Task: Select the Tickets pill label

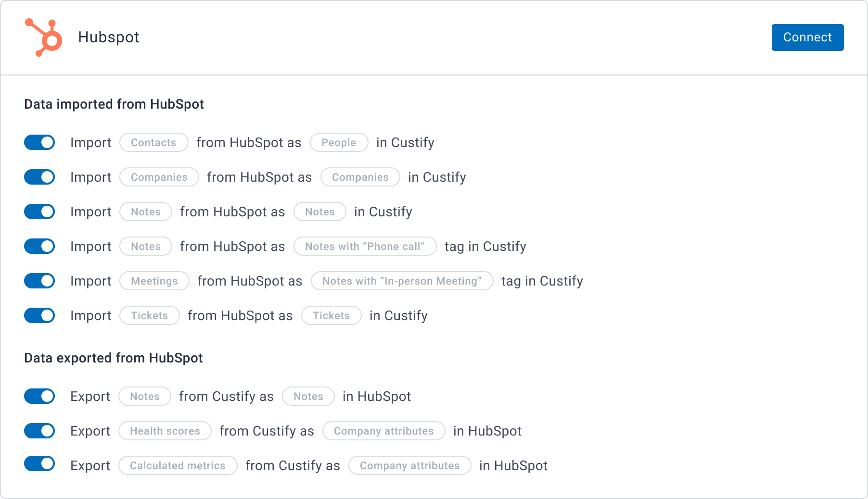Action: click(x=149, y=315)
